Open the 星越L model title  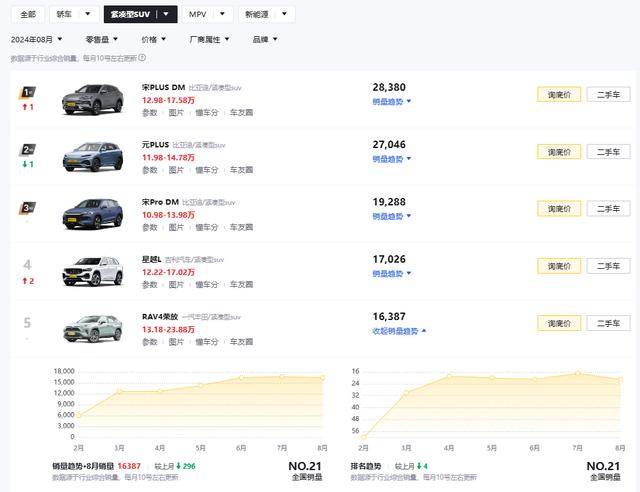click(x=151, y=259)
